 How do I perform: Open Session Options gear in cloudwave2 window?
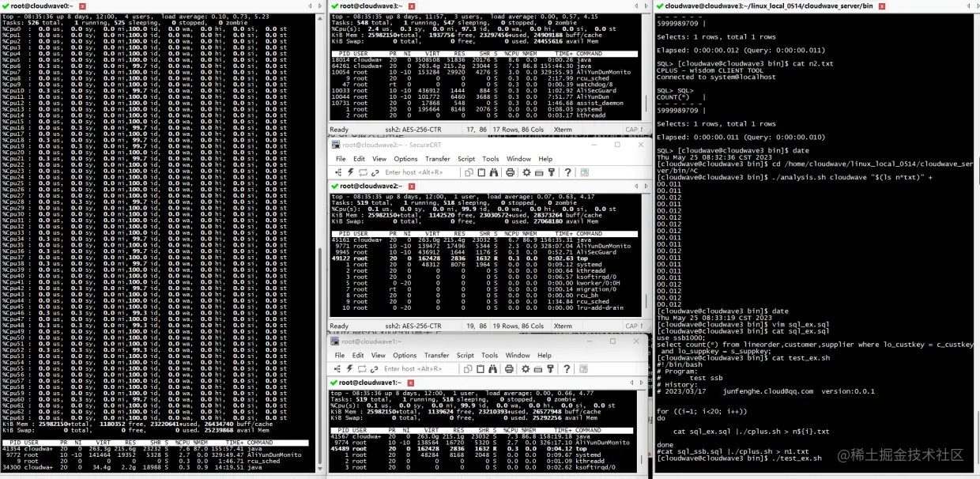click(x=526, y=172)
